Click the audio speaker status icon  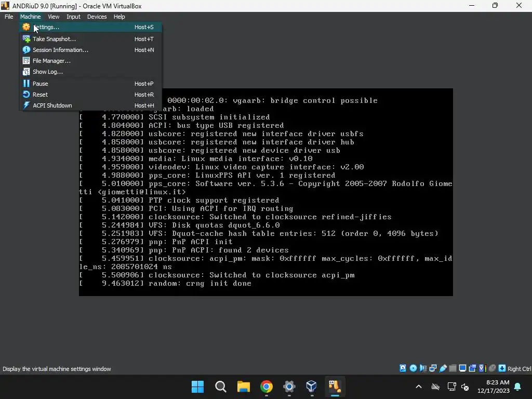(x=423, y=368)
